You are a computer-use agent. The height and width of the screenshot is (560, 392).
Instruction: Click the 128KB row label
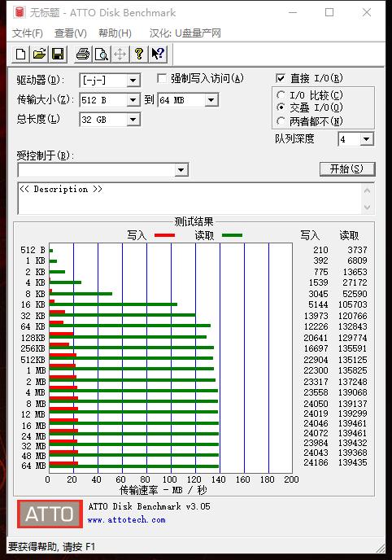click(33, 338)
